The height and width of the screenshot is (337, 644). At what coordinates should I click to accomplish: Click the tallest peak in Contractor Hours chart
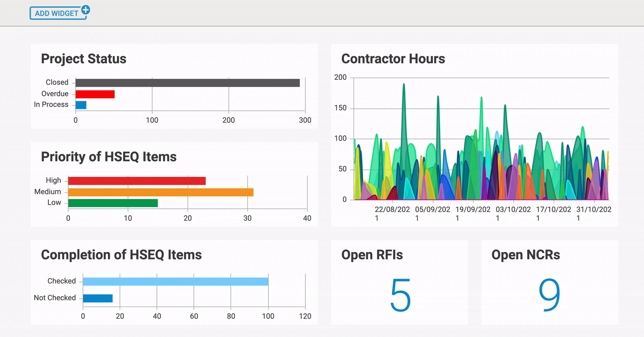tap(404, 85)
